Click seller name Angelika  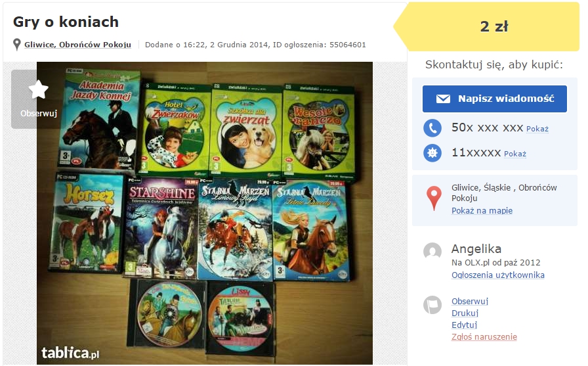point(476,249)
